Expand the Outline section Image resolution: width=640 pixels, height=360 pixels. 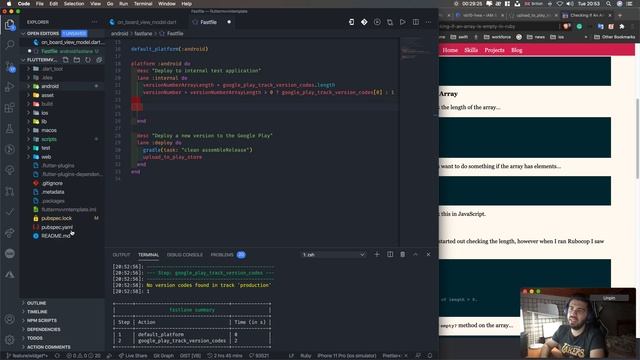point(36,303)
